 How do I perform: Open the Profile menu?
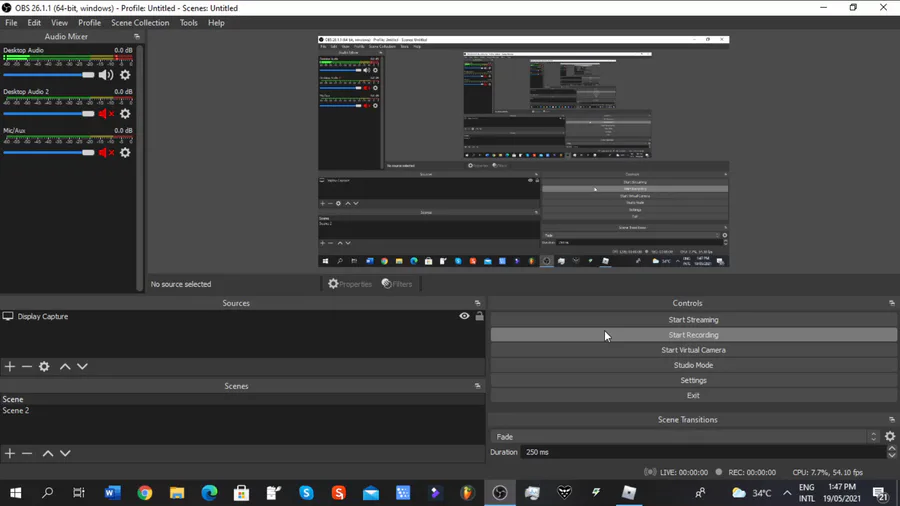click(89, 23)
